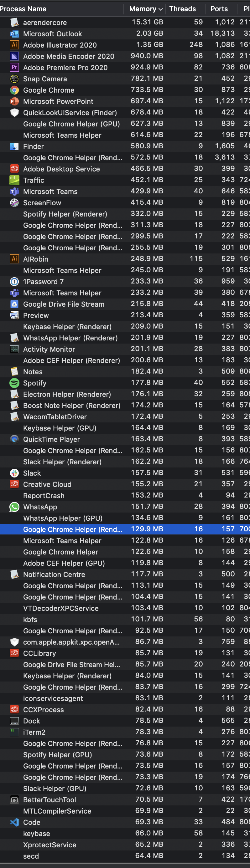The height and width of the screenshot is (868, 250).
Task: Select the com.apple.appkit.xpc.openA... row
Action: 125,642
